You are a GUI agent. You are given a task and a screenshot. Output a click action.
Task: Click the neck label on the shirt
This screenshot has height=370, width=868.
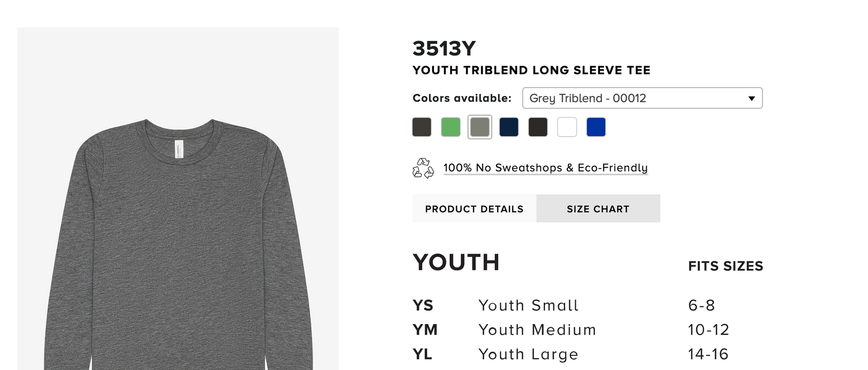pos(179,149)
